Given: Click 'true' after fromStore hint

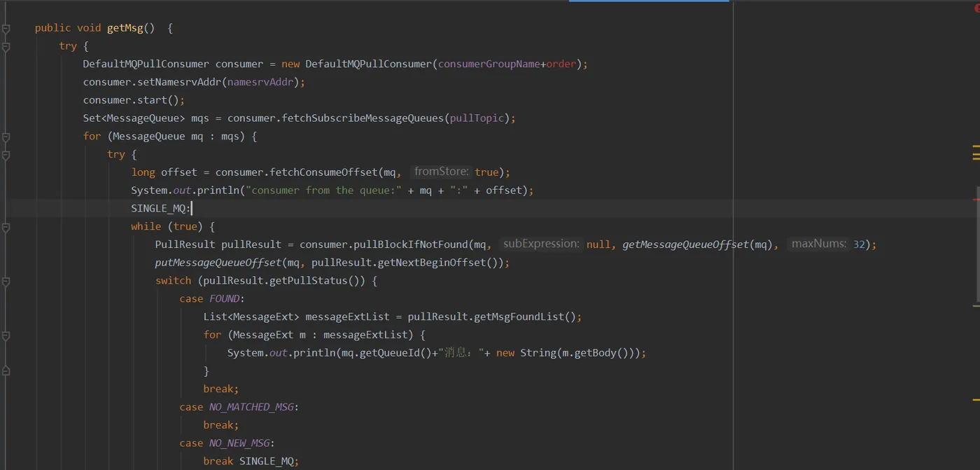Looking at the screenshot, I should [x=487, y=172].
